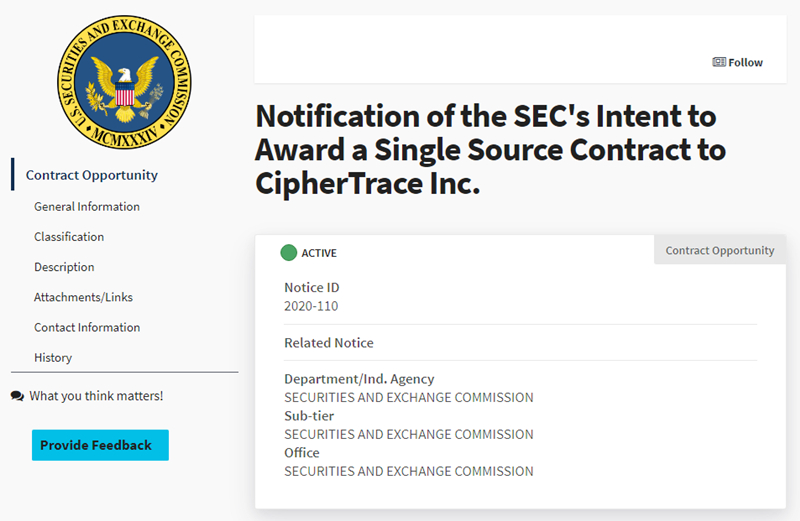Select the Contract Opportunity tab label
800x521 pixels.
(x=720, y=250)
